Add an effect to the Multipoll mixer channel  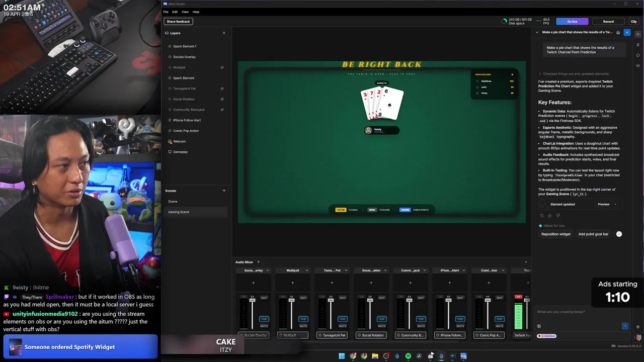pos(293,283)
